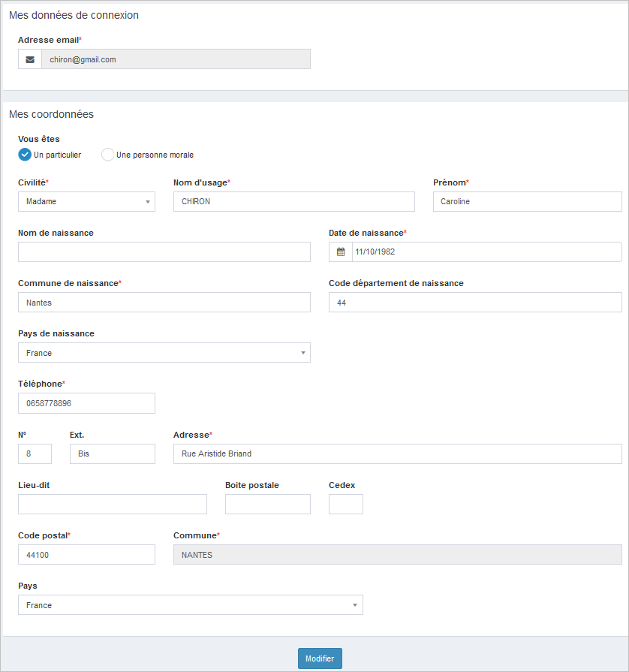Open the Civilité dropdown showing Madame

(86, 201)
